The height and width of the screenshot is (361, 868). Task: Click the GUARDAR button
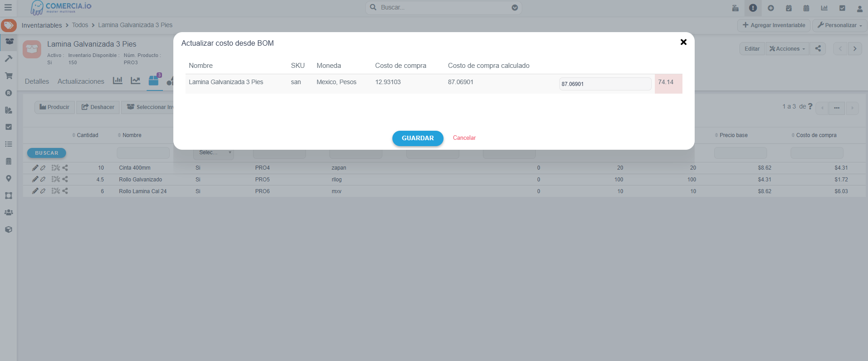click(x=418, y=138)
